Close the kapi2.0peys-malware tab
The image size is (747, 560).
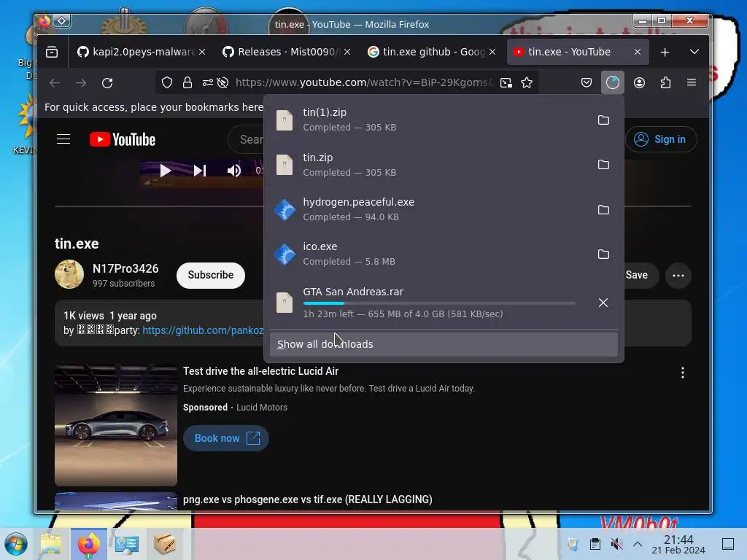click(x=203, y=52)
